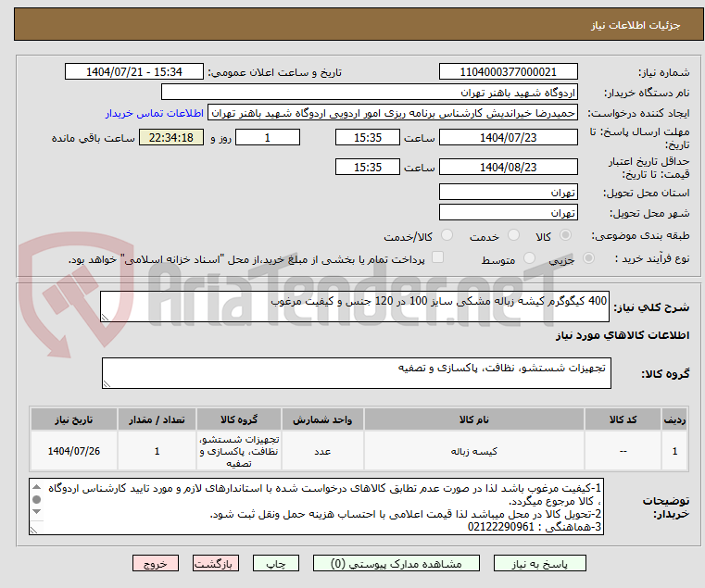Click the نام کالا column header
The height and width of the screenshot is (588, 705).
[x=474, y=419]
